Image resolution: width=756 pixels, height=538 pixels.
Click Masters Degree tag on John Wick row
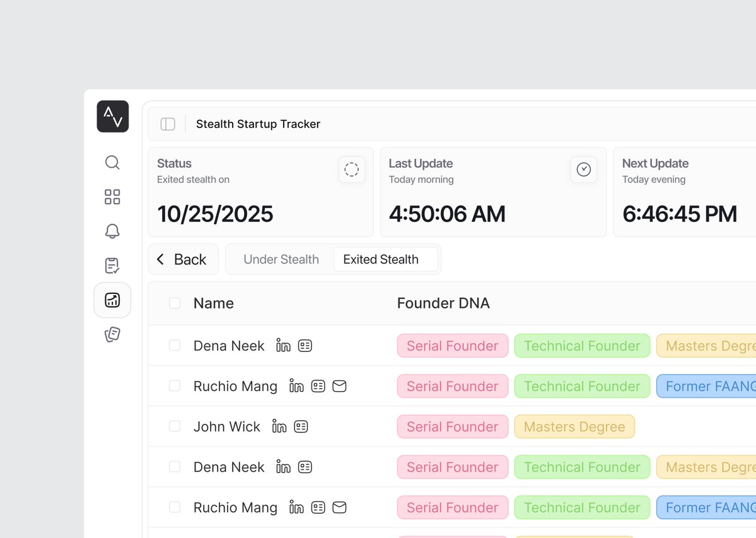(x=574, y=426)
